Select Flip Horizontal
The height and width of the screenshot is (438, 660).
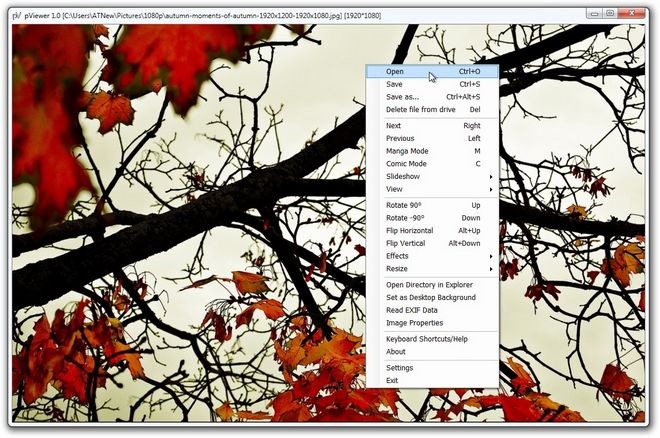coord(410,231)
